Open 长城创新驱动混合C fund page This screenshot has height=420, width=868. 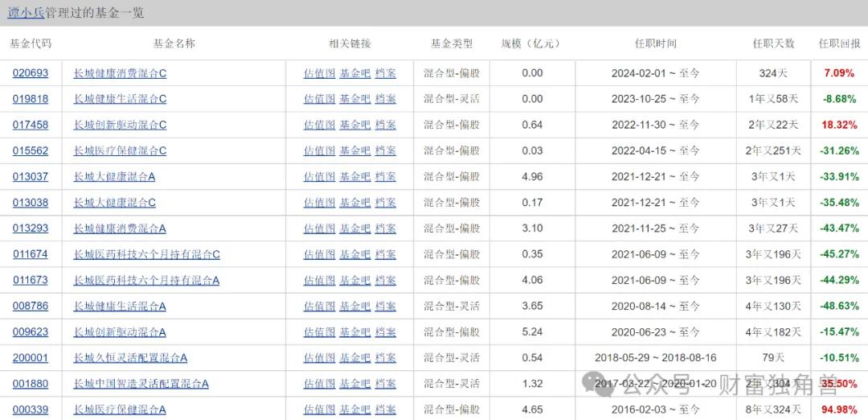pos(120,126)
